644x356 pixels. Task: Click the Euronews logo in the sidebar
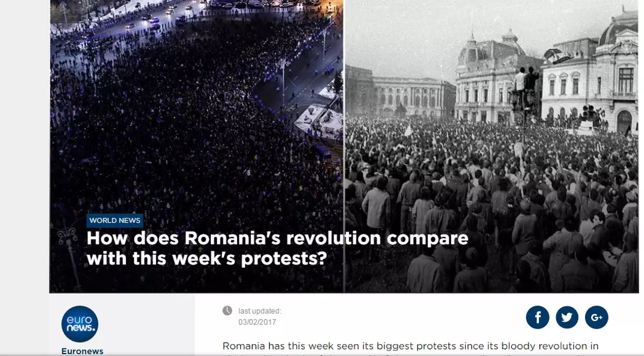[80, 324]
